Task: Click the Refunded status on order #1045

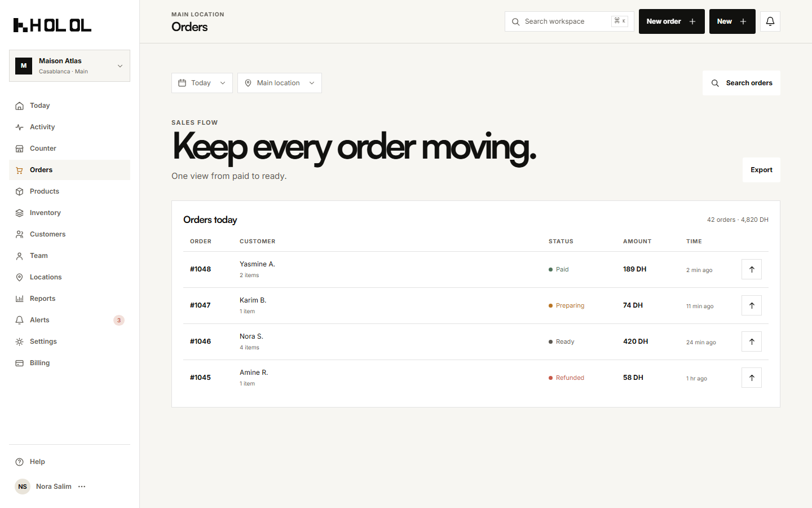Action: (x=566, y=378)
